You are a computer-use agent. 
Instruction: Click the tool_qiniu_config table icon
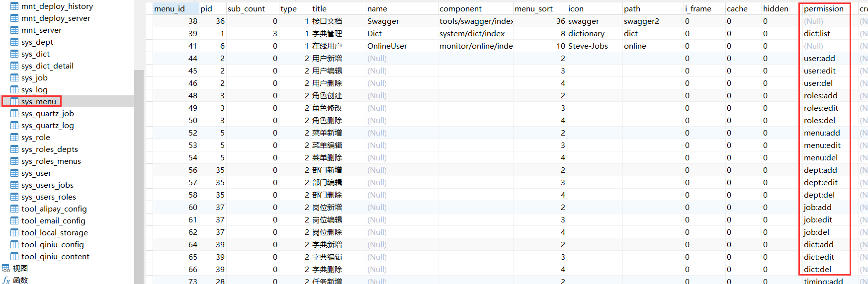[14, 245]
